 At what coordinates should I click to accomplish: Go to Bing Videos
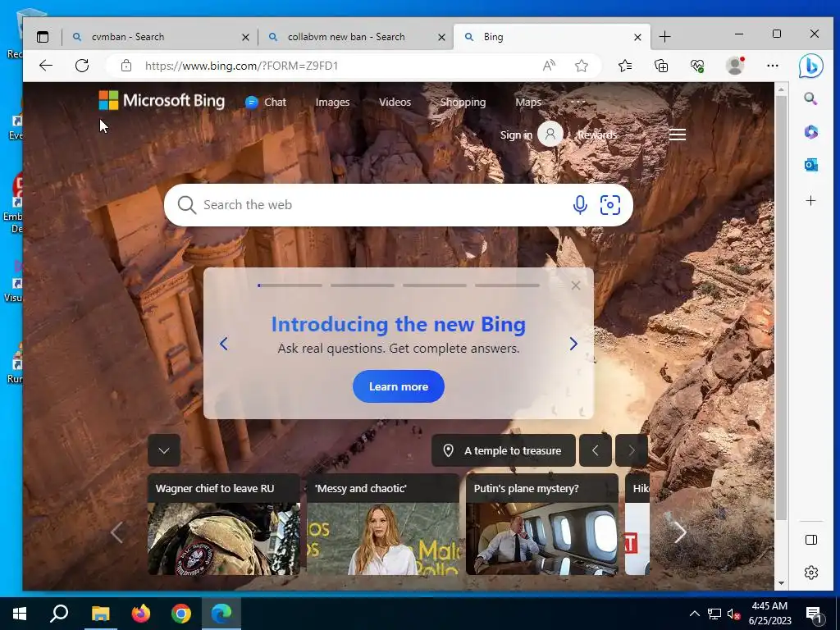point(395,102)
